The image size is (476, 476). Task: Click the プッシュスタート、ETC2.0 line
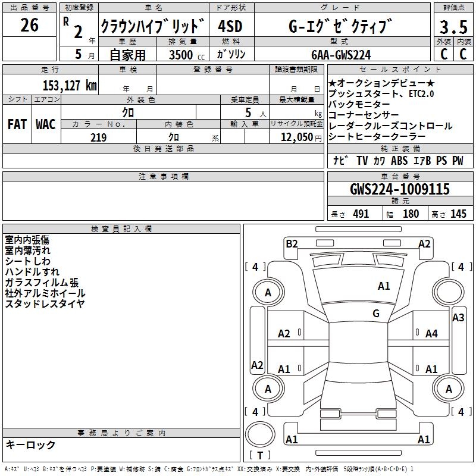pyautogui.click(x=381, y=93)
